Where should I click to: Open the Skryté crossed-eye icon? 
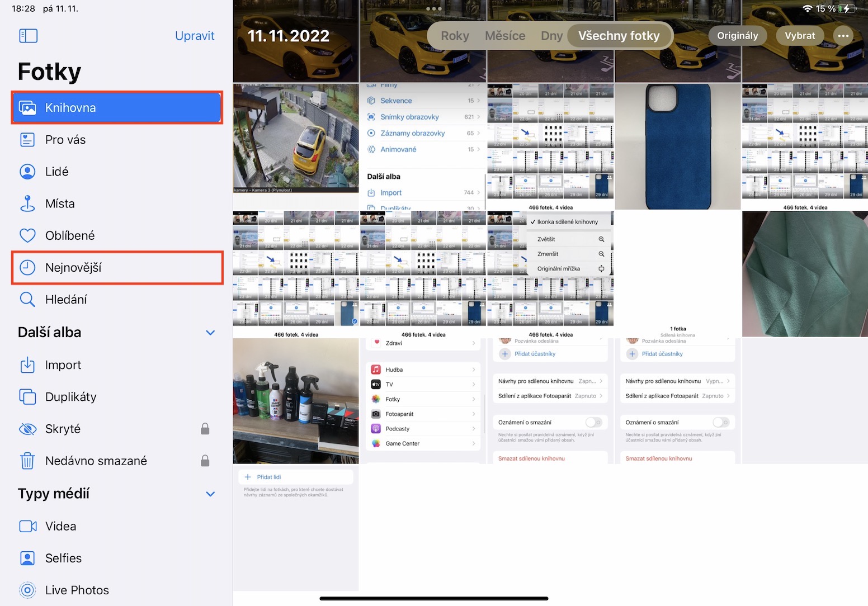coord(27,429)
